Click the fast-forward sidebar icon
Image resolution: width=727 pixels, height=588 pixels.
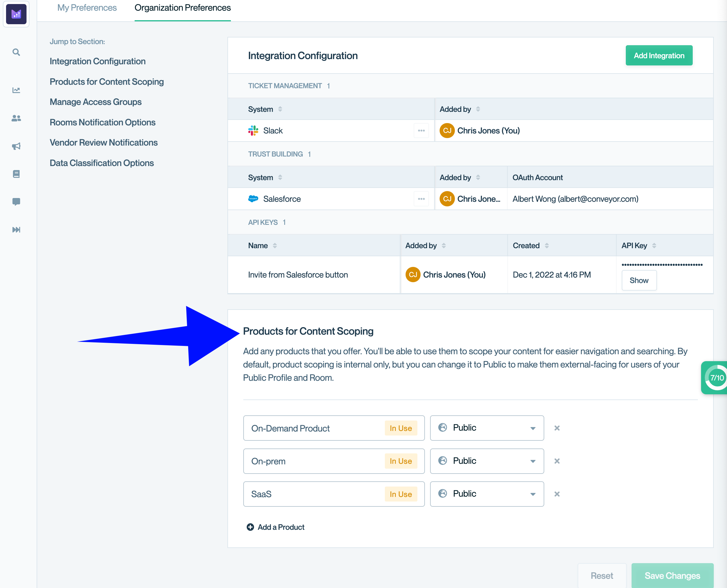click(x=16, y=230)
